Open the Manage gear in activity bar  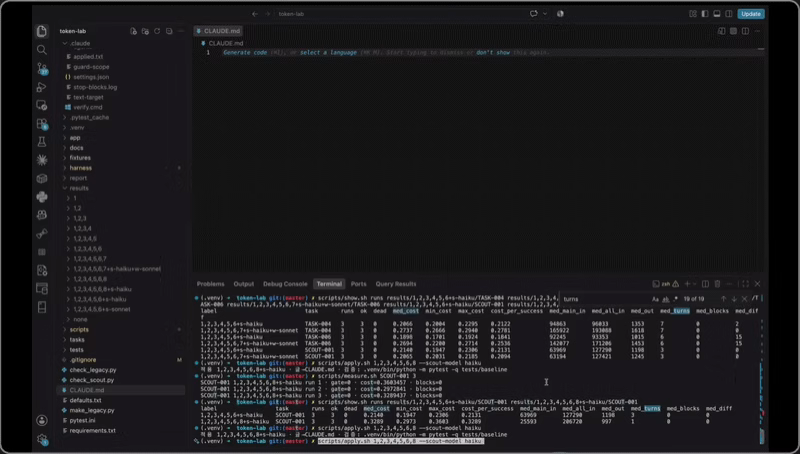pos(42,439)
